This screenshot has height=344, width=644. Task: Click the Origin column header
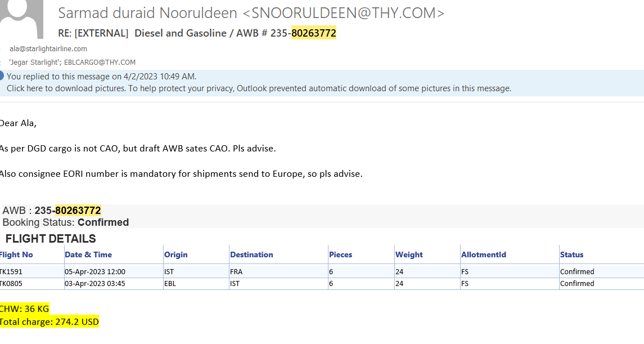click(x=176, y=254)
